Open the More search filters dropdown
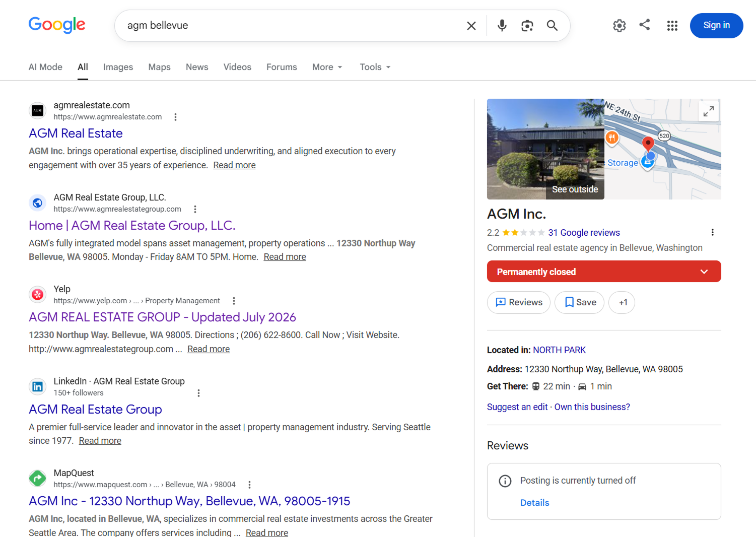The width and height of the screenshot is (756, 537). pyautogui.click(x=327, y=67)
